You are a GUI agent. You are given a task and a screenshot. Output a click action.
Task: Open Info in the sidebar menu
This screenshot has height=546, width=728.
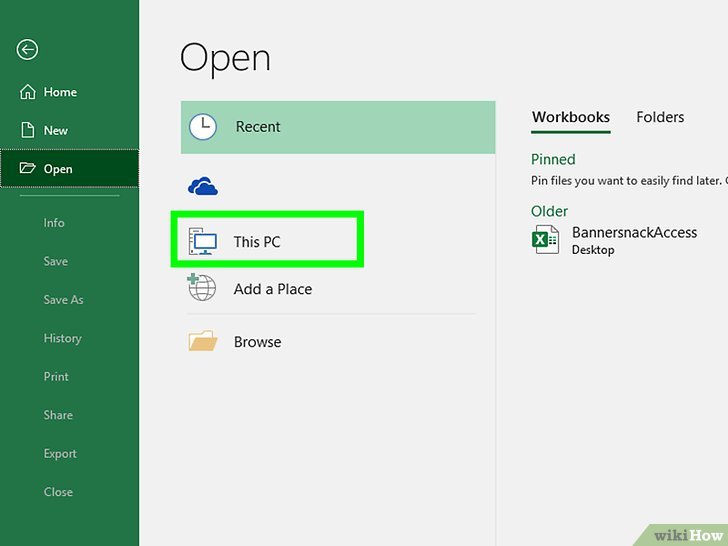click(x=54, y=223)
